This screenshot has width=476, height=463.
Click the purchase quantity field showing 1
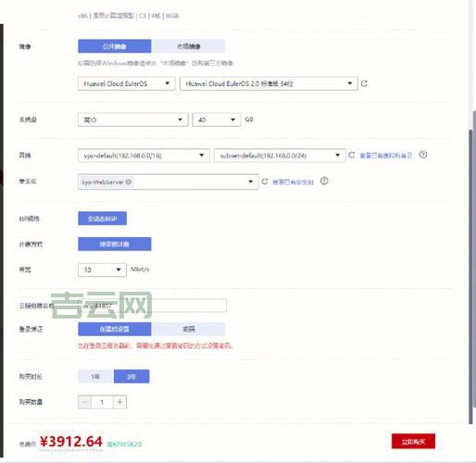click(x=102, y=402)
